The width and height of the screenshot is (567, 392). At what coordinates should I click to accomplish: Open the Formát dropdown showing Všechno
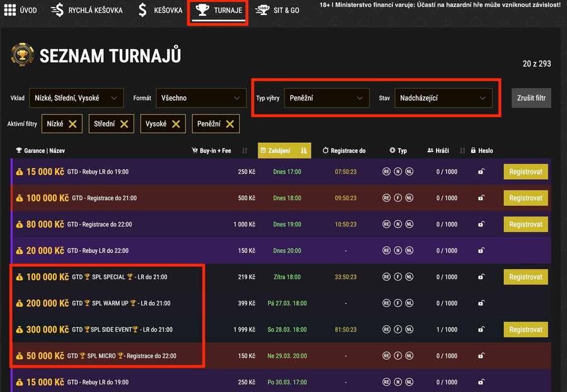click(200, 98)
